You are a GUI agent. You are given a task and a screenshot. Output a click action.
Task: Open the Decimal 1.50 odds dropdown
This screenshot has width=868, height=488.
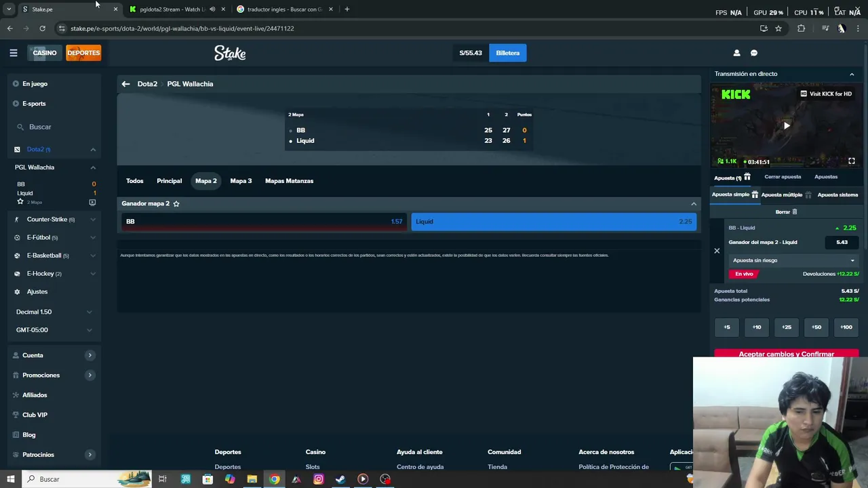pos(54,312)
